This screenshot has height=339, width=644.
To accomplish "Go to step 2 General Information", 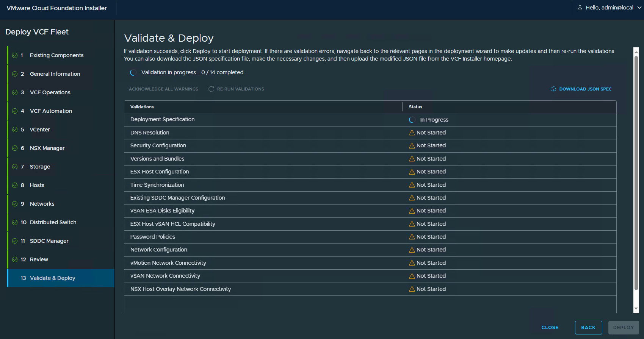I will coord(61,74).
